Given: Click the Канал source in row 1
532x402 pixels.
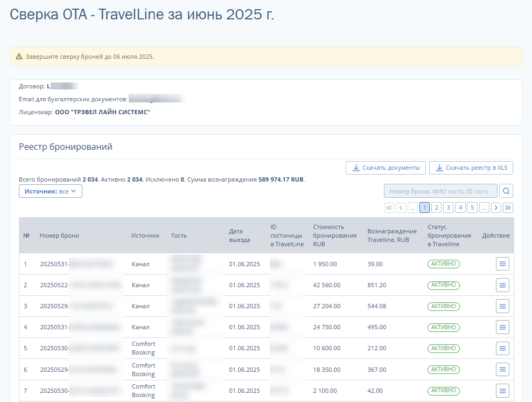Looking at the screenshot, I should pyautogui.click(x=141, y=264).
